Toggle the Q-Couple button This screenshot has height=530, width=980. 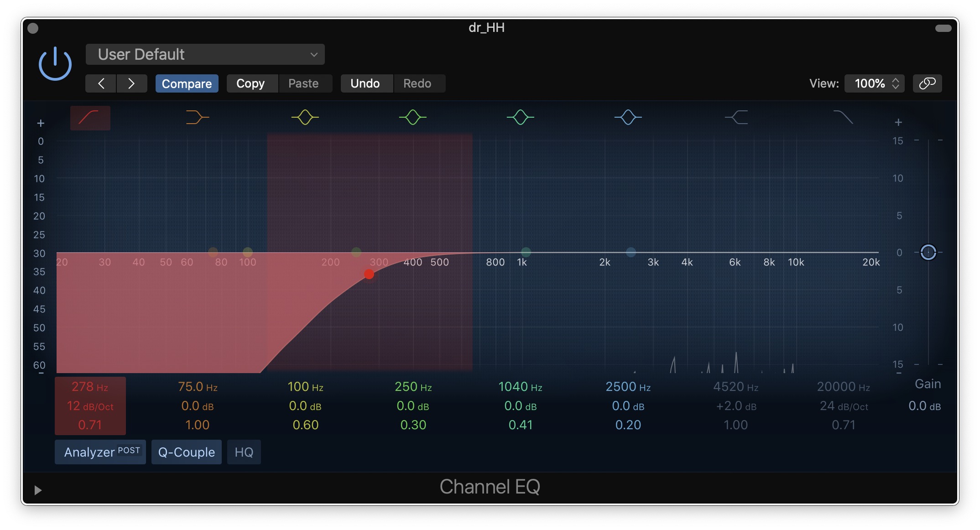click(x=186, y=452)
